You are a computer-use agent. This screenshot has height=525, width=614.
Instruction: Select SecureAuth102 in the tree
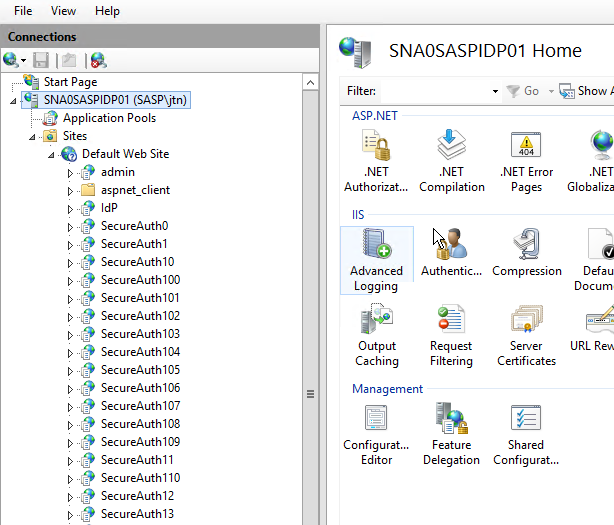coord(140,316)
